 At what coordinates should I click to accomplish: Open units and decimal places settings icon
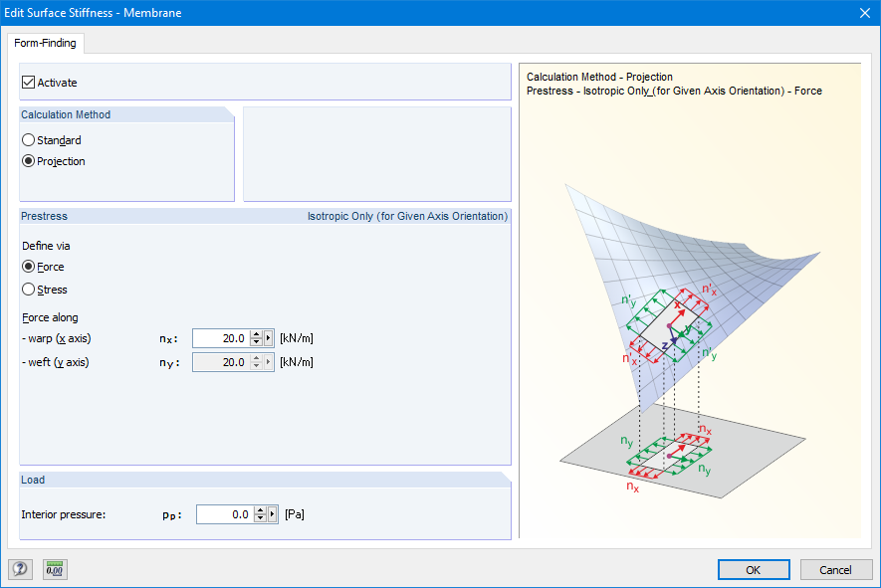coord(55,569)
